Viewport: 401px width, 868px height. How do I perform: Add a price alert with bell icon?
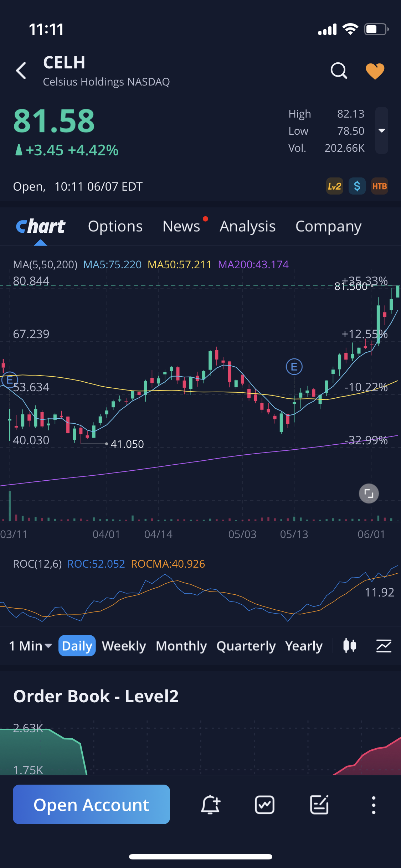coord(210,805)
